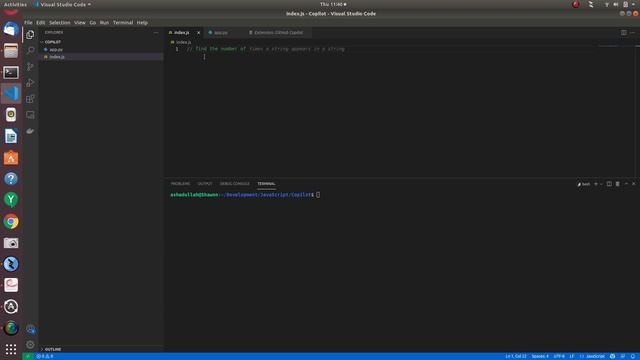
Task: Split the terminal pane
Action: [x=609, y=184]
